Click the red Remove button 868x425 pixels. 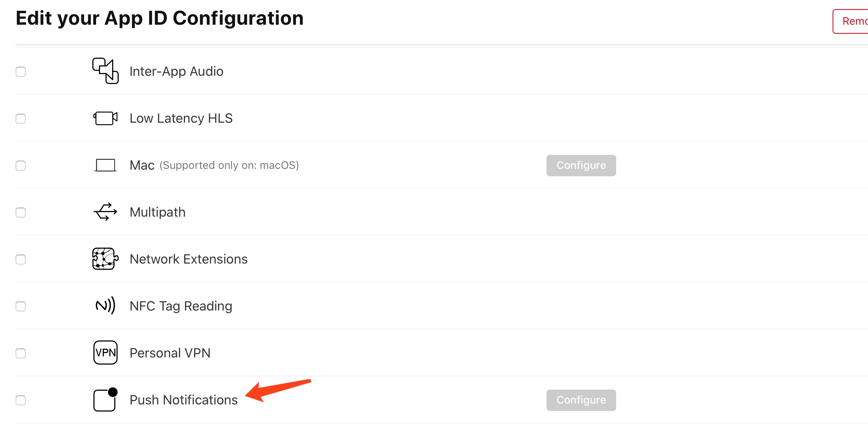point(851,21)
